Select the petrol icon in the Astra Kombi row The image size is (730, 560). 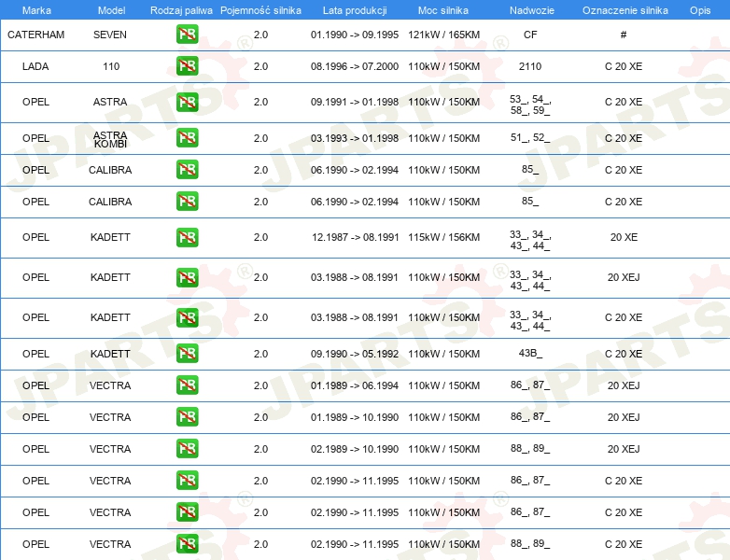pos(187,138)
